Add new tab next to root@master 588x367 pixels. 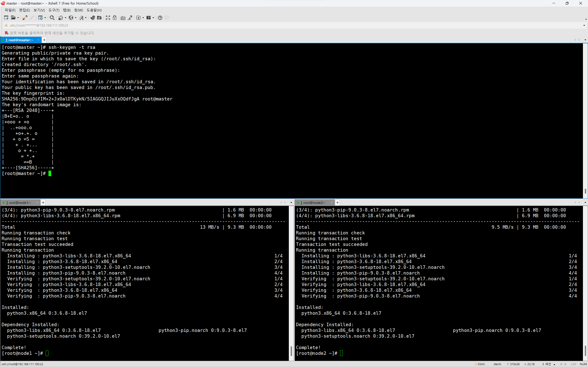(x=44, y=40)
